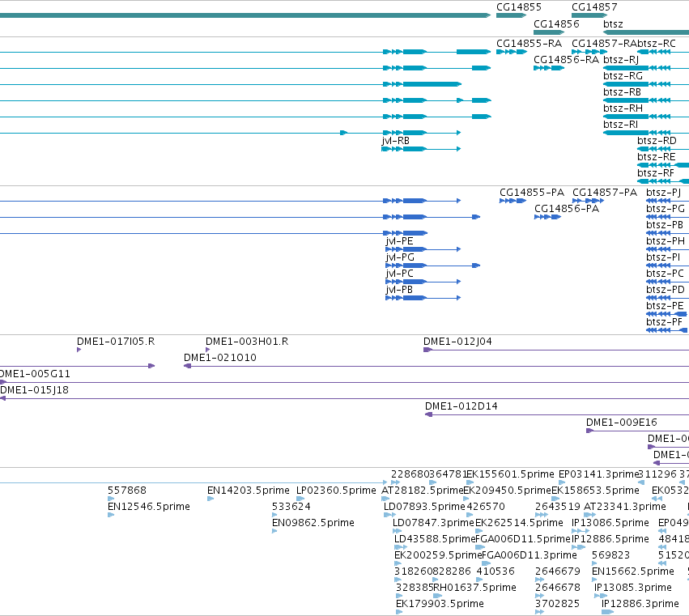Click EST IP12886.3prime
This screenshot has width=689, height=616.
tap(640, 604)
